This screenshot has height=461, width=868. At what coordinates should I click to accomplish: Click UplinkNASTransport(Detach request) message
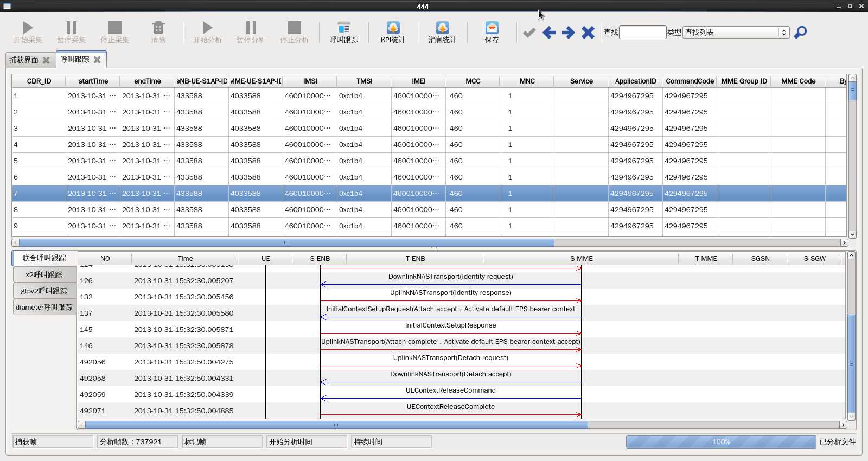coord(450,358)
